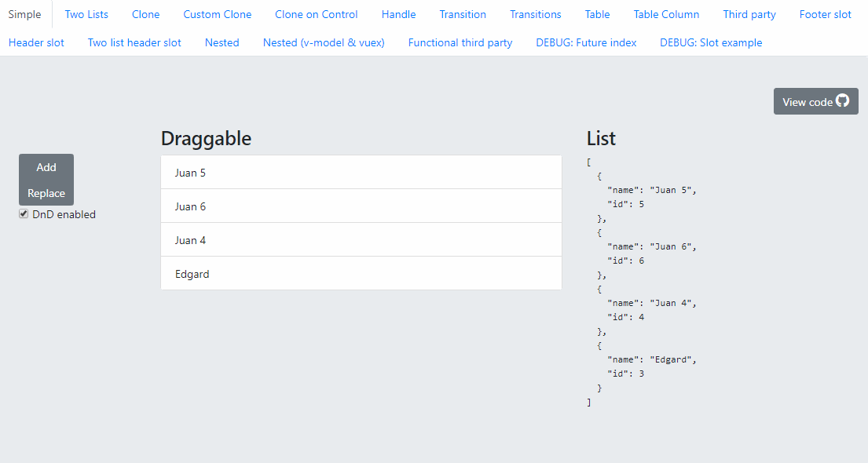Screen dimensions: 868x463
Task: Switch to DEBUG: Future index tab
Action: click(586, 42)
